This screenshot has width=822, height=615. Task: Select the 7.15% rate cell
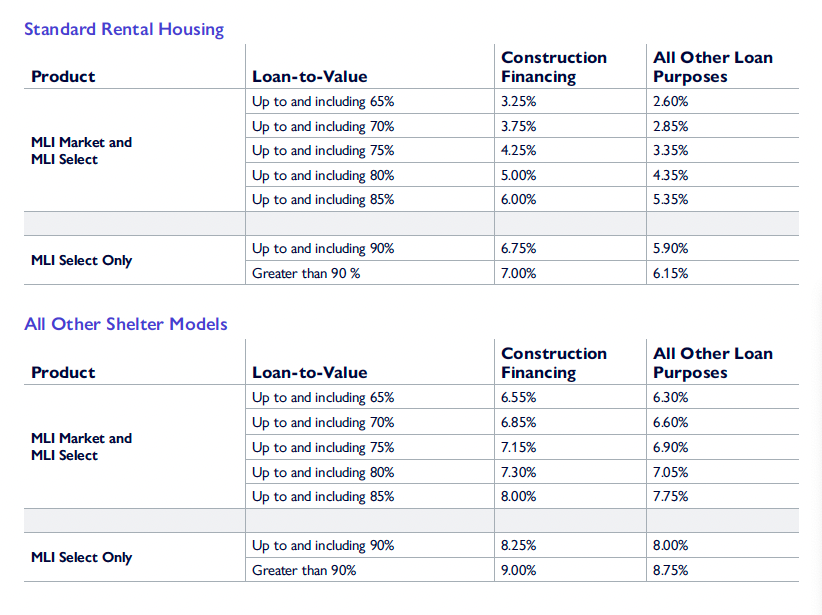click(x=519, y=447)
